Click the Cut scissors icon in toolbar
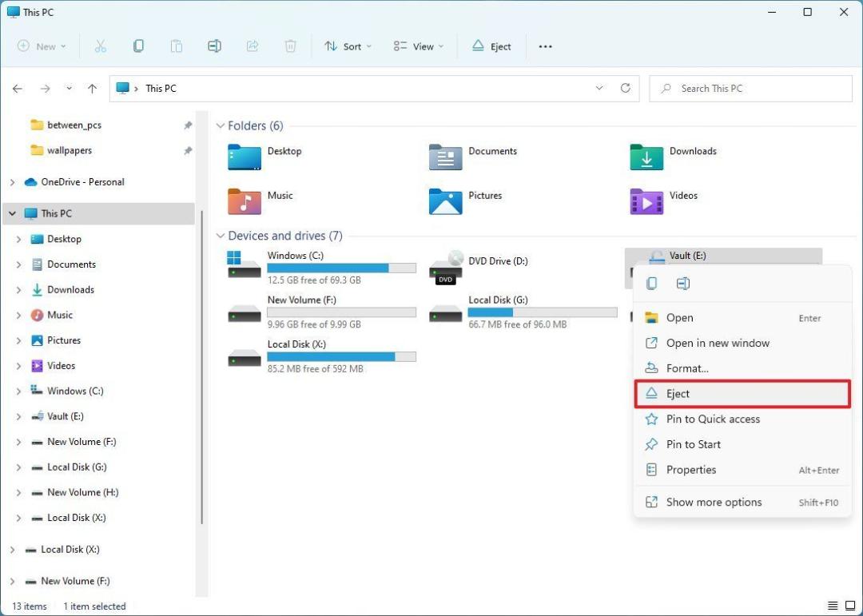 (x=100, y=46)
